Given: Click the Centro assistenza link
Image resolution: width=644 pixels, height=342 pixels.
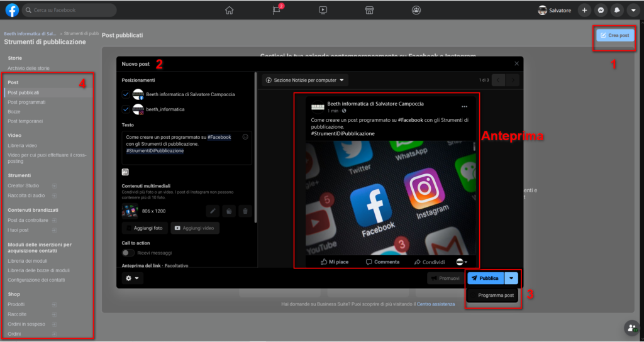Looking at the screenshot, I should (436, 304).
